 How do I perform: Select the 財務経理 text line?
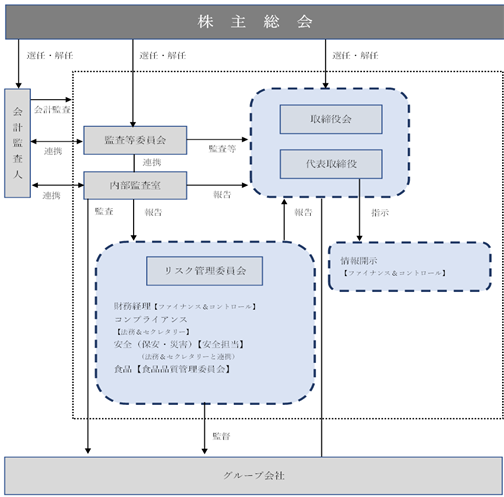tap(185, 306)
